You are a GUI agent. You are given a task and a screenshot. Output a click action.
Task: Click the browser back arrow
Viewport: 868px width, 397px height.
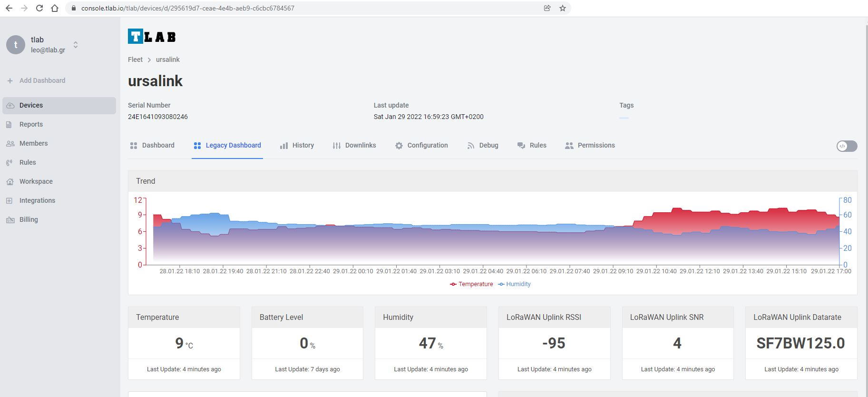tap(9, 8)
